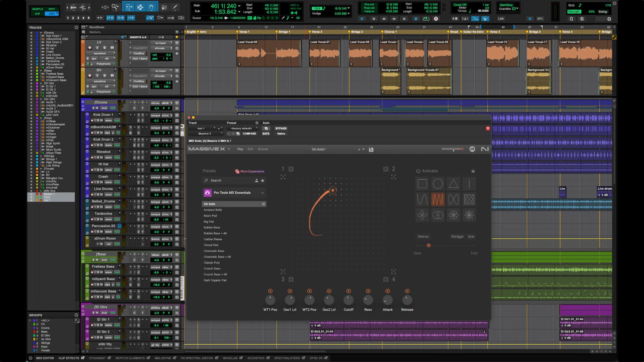644x362 pixels.
Task: Select the Grabber hand tool
Action: click(x=151, y=7)
